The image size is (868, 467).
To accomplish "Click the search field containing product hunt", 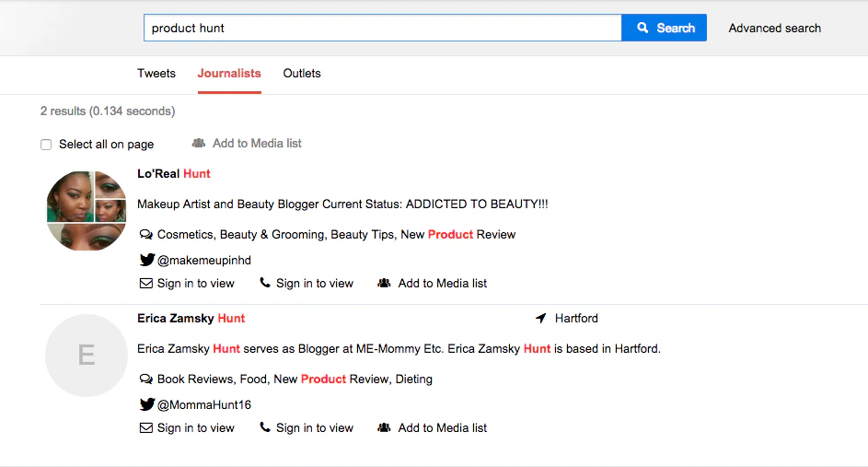I will [x=383, y=28].
